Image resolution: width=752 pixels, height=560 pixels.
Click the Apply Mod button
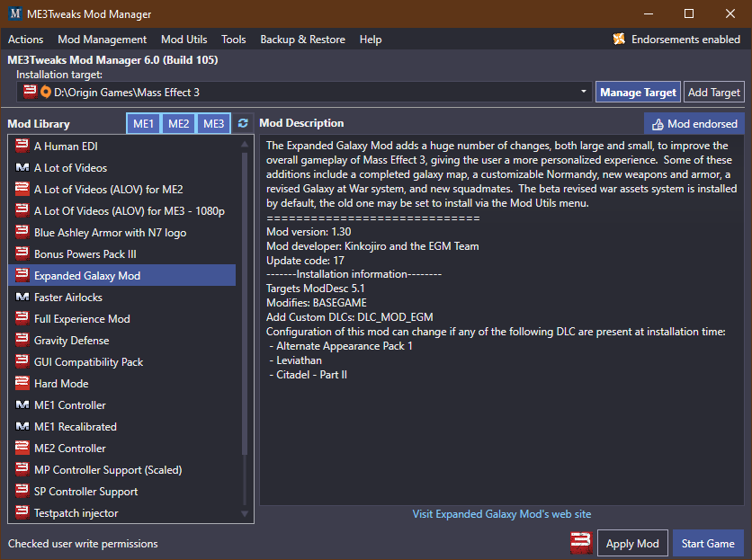[632, 543]
